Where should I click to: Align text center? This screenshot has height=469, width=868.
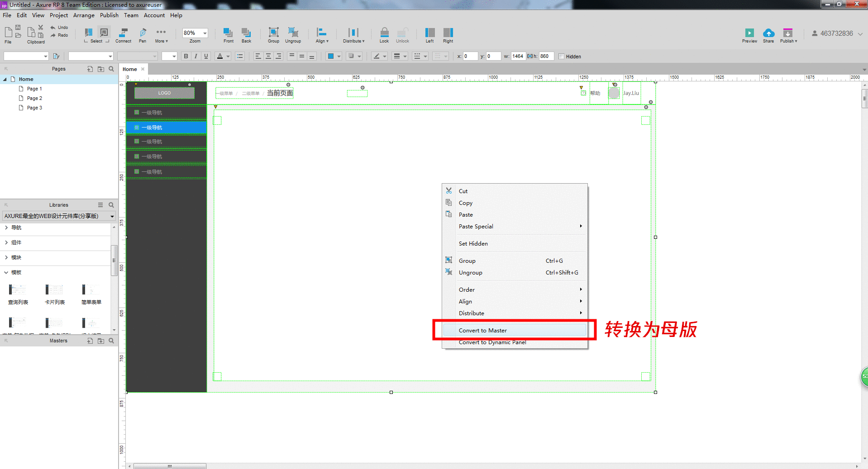pyautogui.click(x=268, y=57)
